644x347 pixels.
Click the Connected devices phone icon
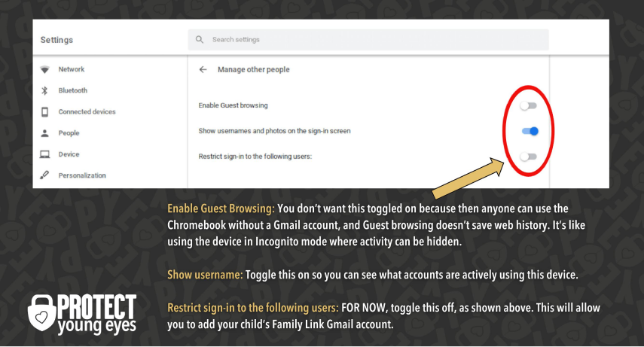click(44, 111)
